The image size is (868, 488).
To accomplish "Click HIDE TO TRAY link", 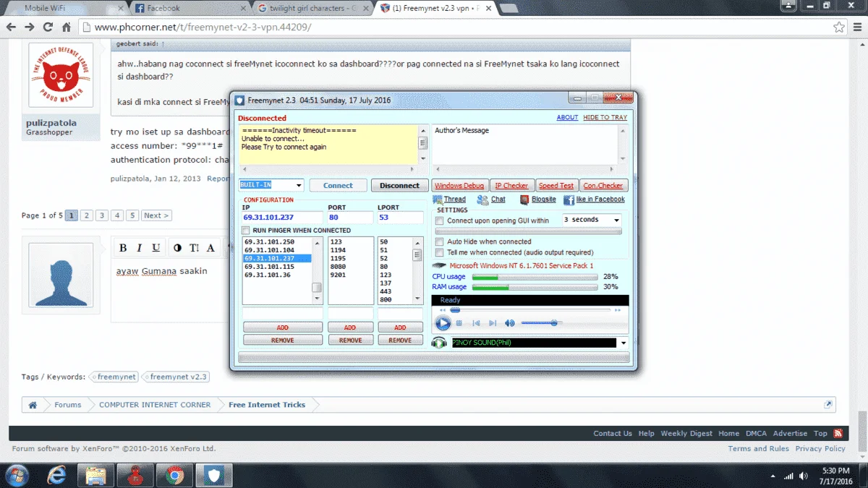I will 605,117.
